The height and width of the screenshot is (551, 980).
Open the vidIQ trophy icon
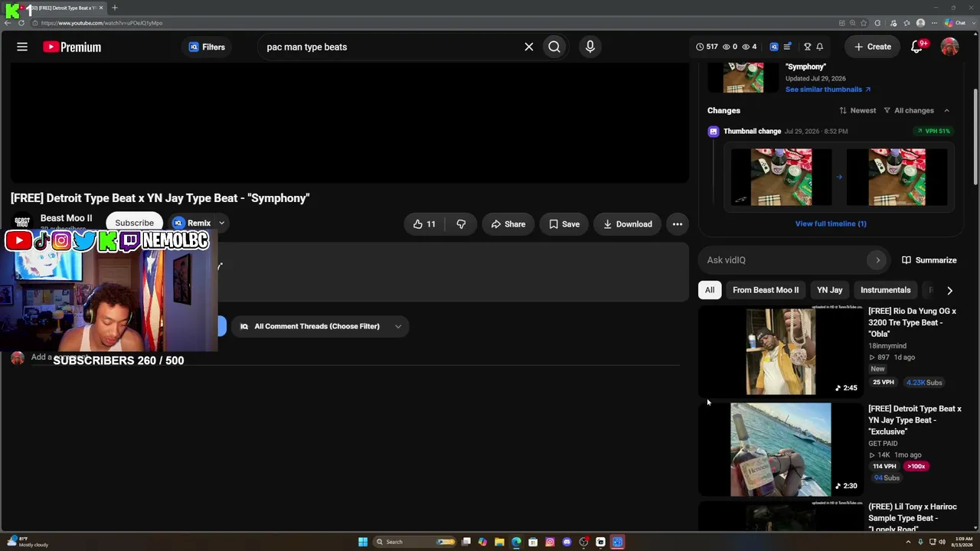[x=807, y=47]
